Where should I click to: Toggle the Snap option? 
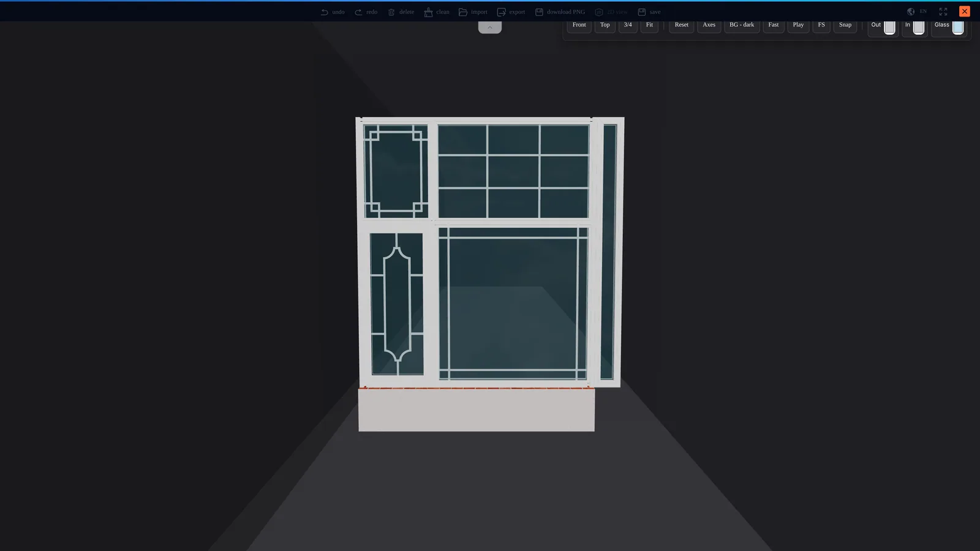[845, 25]
